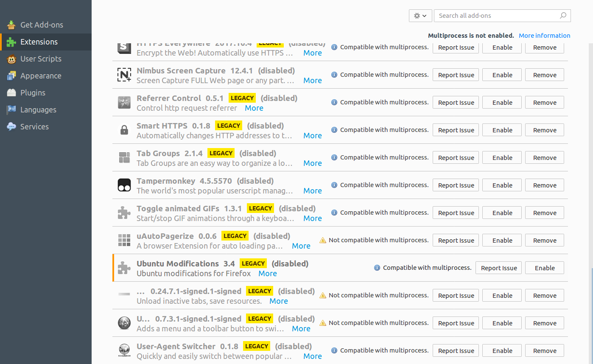
Task: Open the More link for Referrer Control
Action: click(x=254, y=108)
